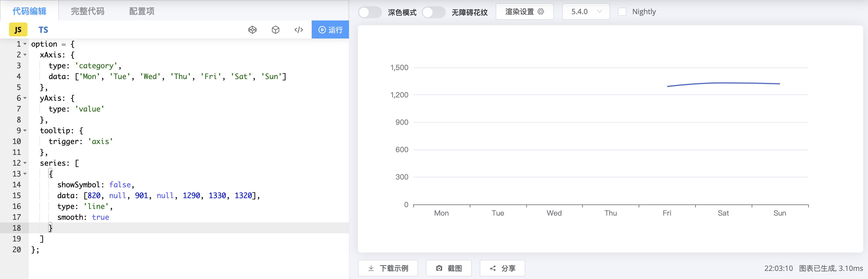Switch the editor to TS mode
The width and height of the screenshot is (868, 279).
[x=43, y=30]
